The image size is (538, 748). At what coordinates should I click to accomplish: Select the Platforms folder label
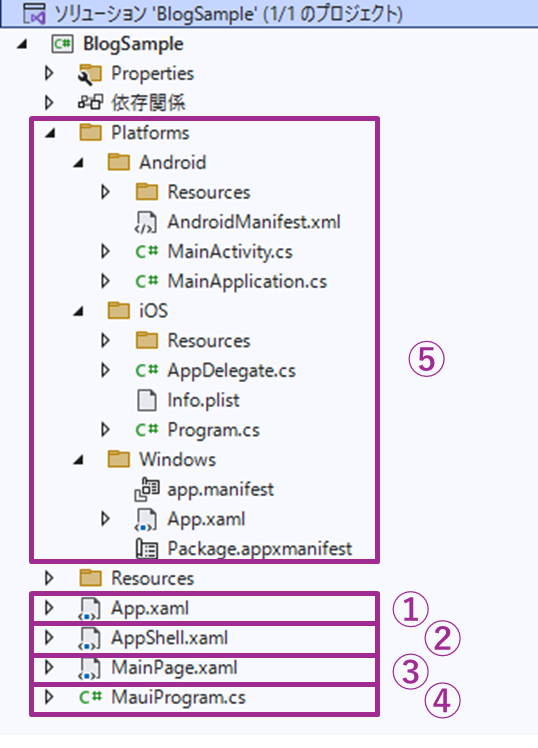150,133
